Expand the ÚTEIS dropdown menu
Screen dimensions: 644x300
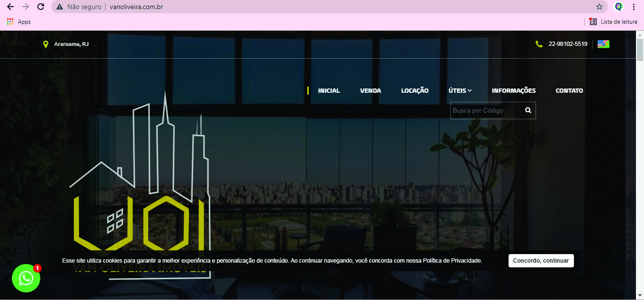[x=460, y=90]
